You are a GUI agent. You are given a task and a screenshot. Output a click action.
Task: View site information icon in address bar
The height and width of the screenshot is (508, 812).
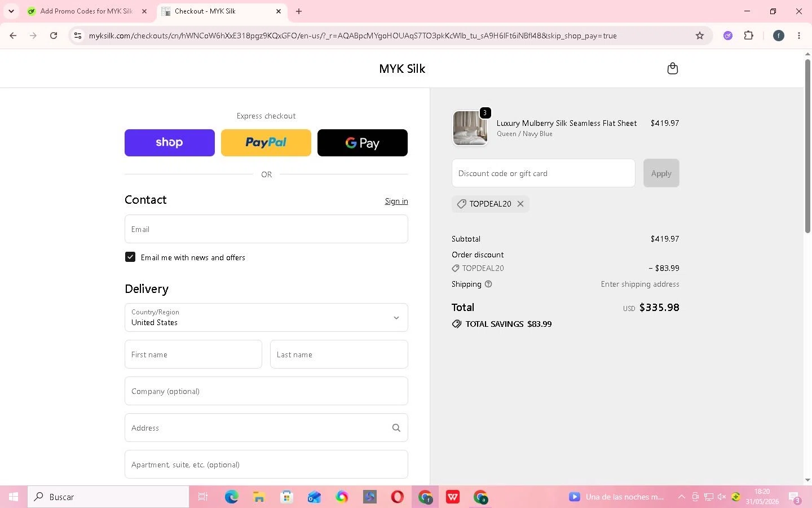78,36
